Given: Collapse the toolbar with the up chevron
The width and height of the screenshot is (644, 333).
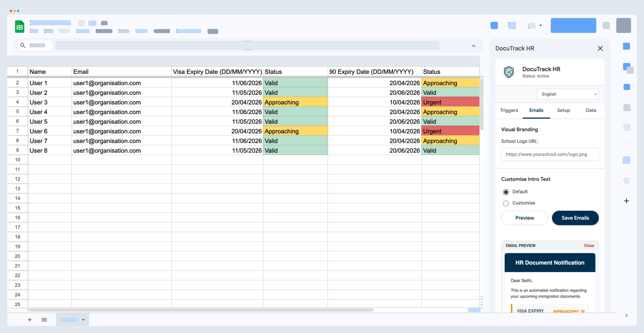Looking at the screenshot, I should point(473,46).
